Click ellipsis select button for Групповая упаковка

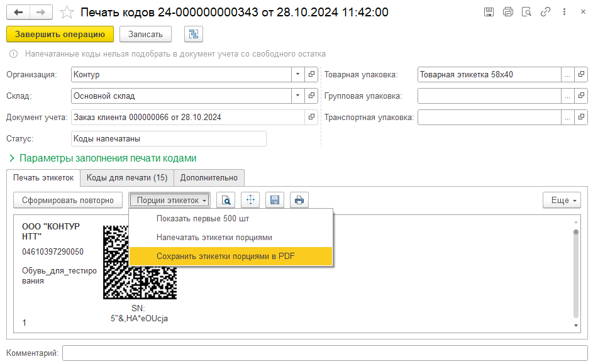coord(567,96)
